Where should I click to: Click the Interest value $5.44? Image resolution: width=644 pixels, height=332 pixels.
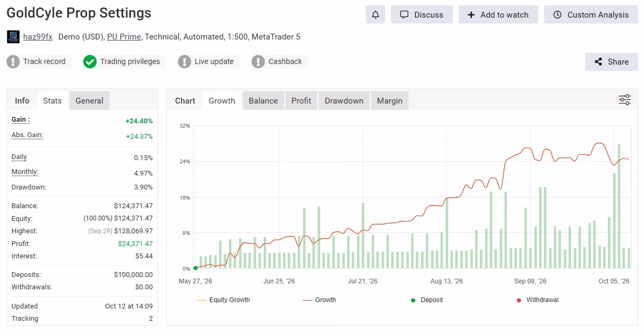point(144,256)
